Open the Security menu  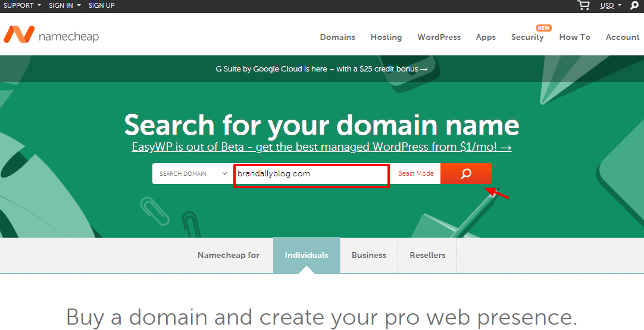(x=527, y=37)
